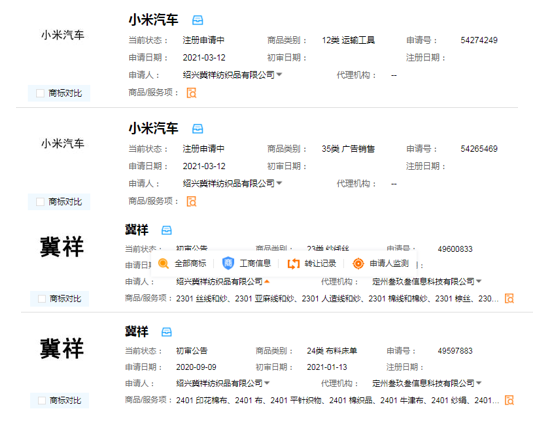Click the 全部商标 magnifier icon in popup

pyautogui.click(x=163, y=264)
